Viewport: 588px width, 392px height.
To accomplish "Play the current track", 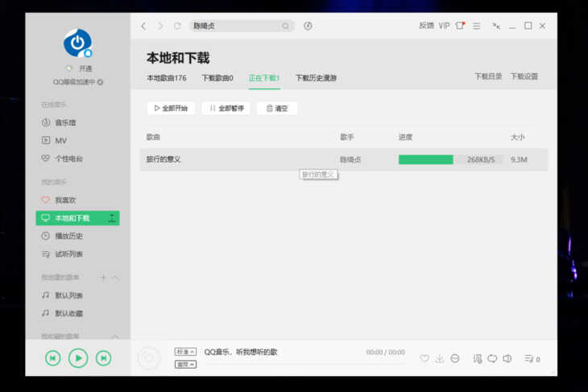I will click(78, 358).
